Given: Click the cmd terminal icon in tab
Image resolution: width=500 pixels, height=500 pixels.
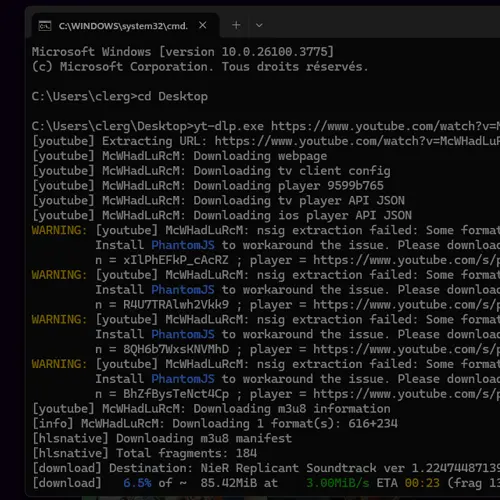Looking at the screenshot, I should point(45,26).
